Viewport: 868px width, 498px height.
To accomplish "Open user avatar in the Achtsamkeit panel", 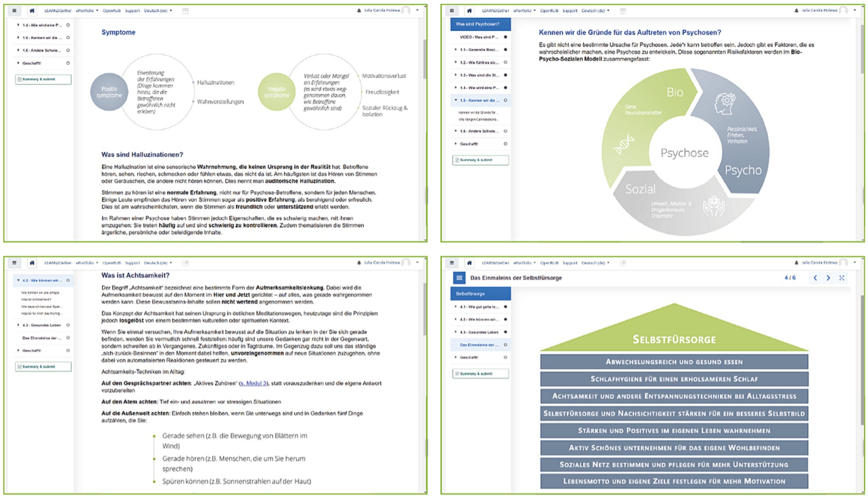I will (406, 263).
